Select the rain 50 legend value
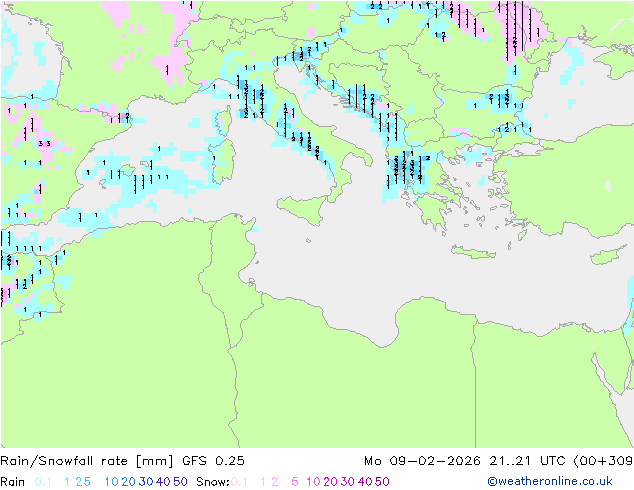The image size is (634, 490). 180,482
